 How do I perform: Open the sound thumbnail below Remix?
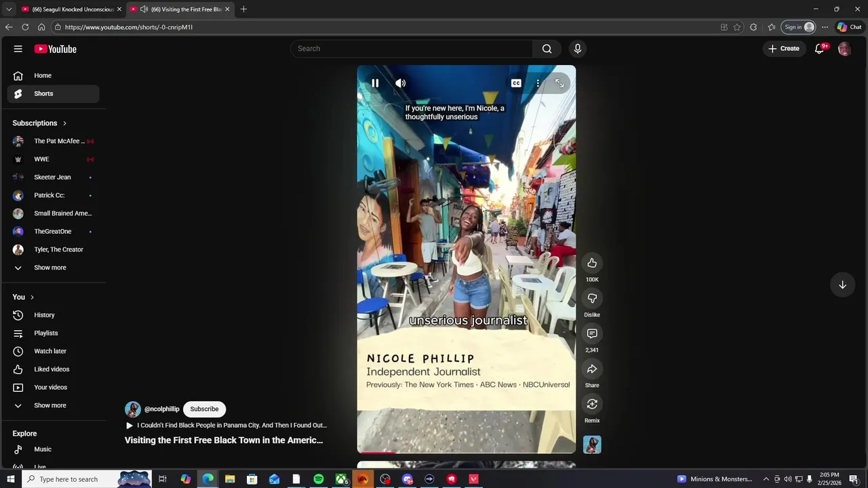592,445
